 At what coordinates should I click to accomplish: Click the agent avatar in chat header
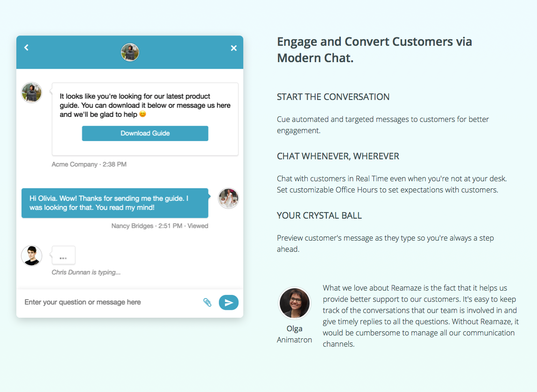click(x=130, y=52)
